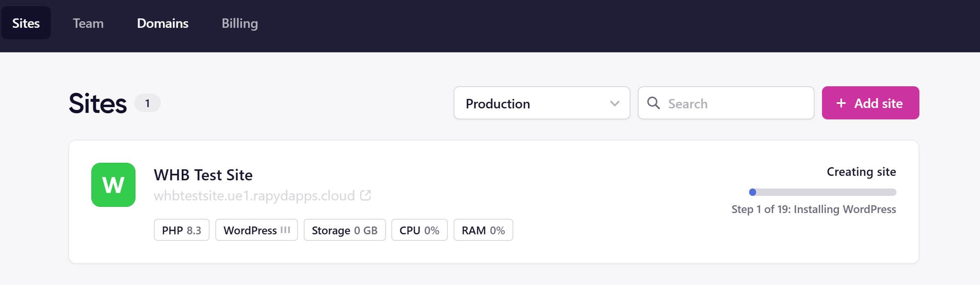The image size is (980, 285).
Task: Click the CPU 0% badge
Action: click(x=420, y=230)
